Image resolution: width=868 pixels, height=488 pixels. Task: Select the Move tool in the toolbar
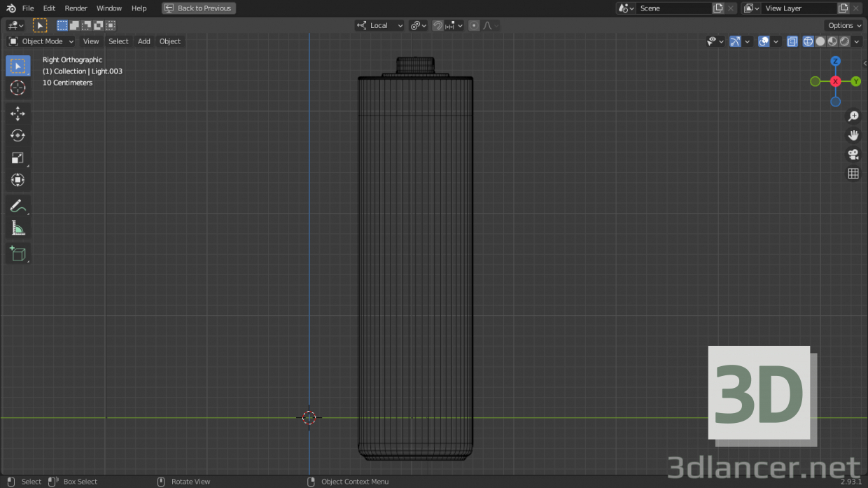(17, 113)
